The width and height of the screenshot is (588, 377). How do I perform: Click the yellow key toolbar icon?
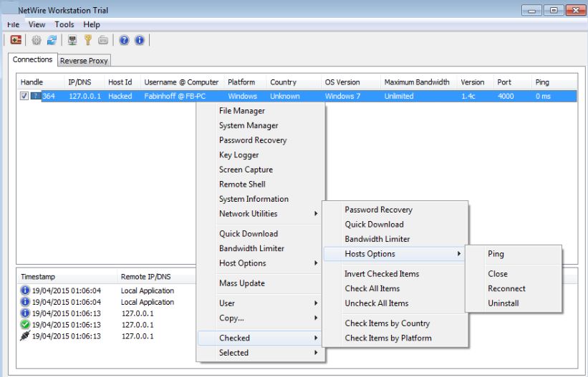tap(88, 40)
